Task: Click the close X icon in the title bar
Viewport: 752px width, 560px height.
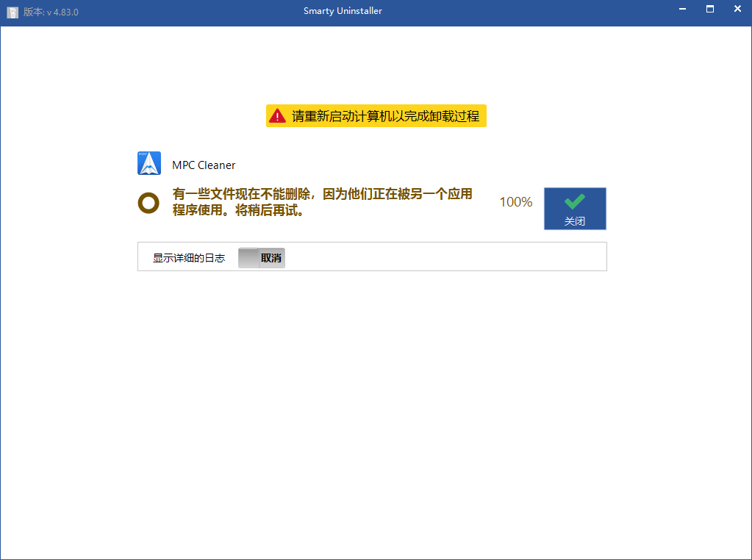Action: click(x=737, y=10)
